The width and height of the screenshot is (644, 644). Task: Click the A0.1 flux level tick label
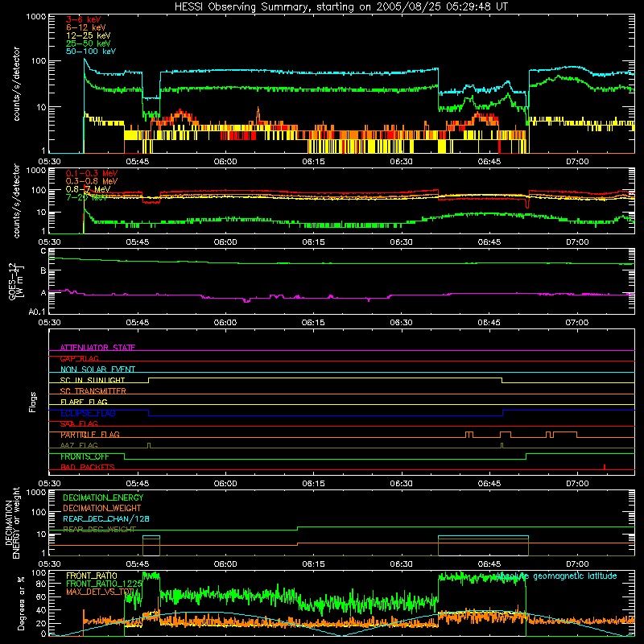click(x=37, y=312)
